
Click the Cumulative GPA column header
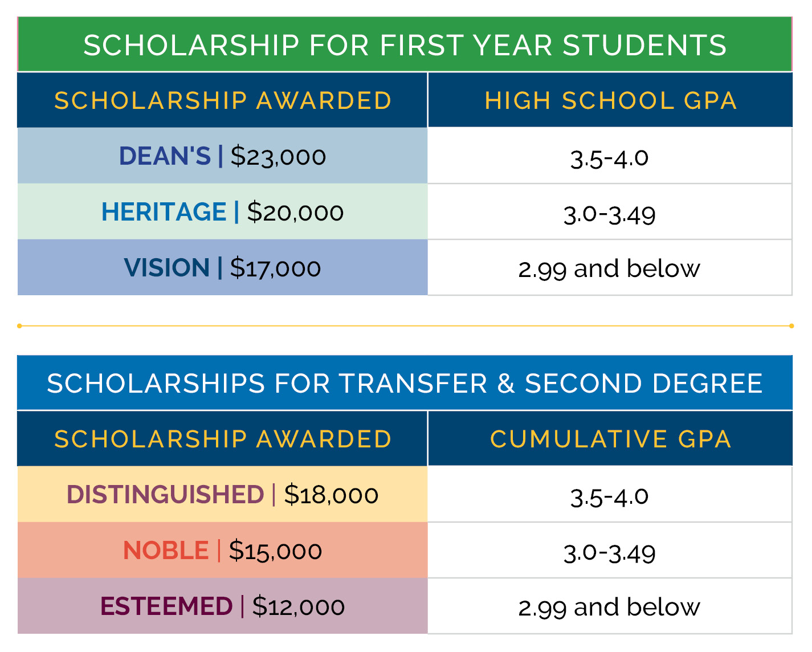tap(610, 439)
